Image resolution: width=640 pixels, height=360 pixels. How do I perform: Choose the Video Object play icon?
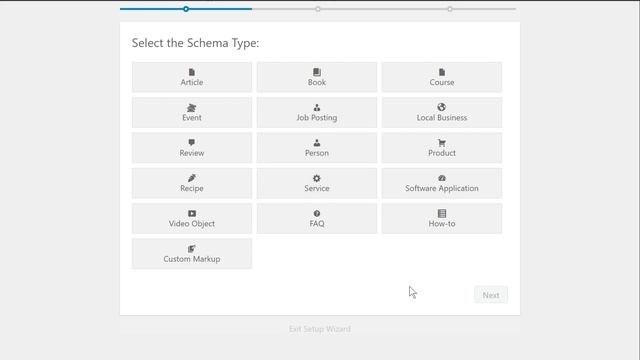tap(191, 213)
